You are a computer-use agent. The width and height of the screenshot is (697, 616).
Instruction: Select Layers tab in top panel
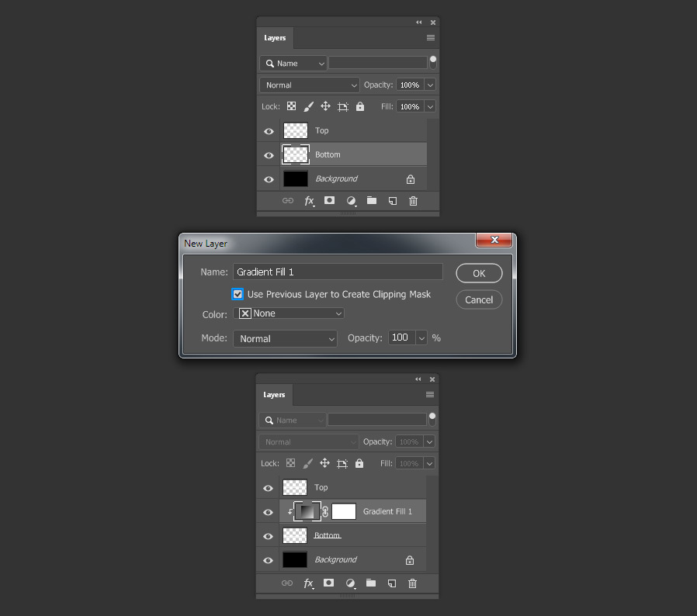click(275, 38)
